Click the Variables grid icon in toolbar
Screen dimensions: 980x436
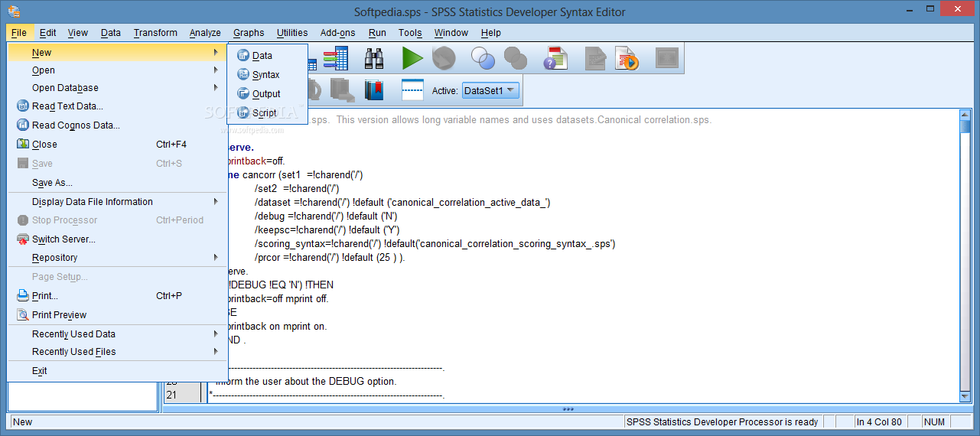pyautogui.click(x=335, y=58)
